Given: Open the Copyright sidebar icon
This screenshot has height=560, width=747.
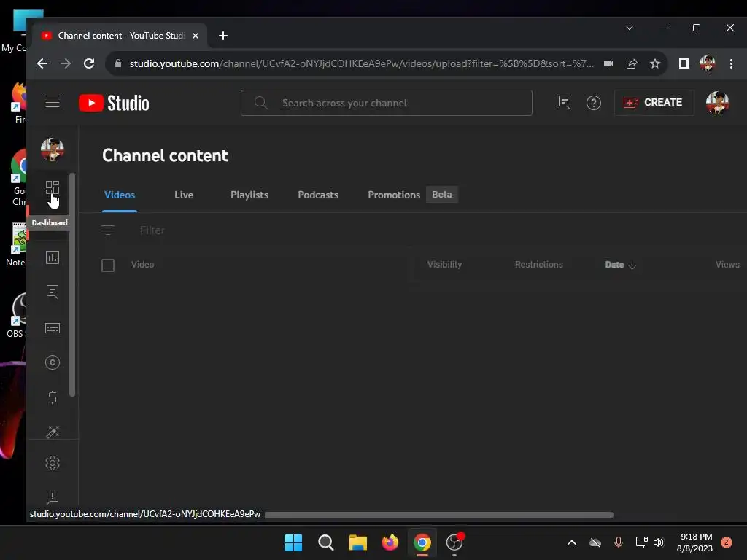Looking at the screenshot, I should 53,362.
